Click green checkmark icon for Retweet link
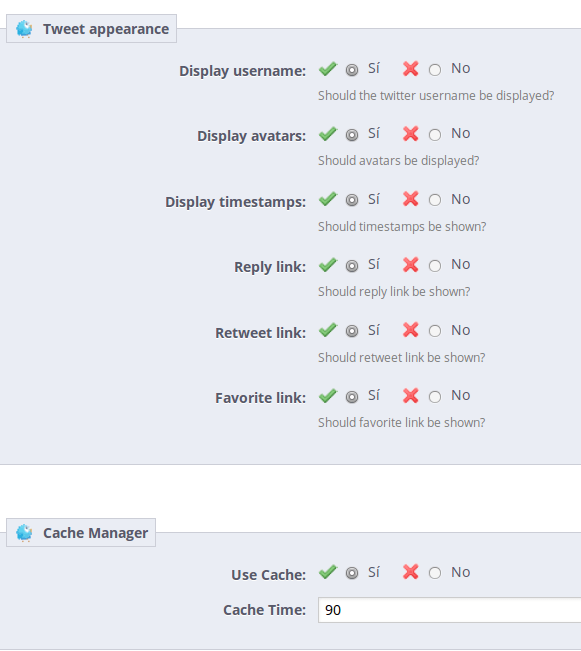Screen dimensions: 581x651 (328, 331)
